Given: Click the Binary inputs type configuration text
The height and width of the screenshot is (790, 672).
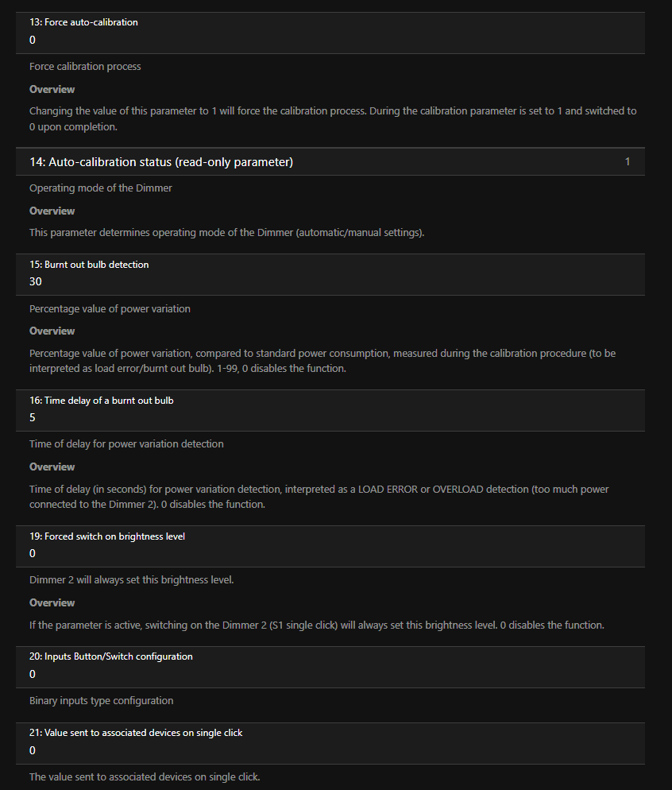Looking at the screenshot, I should [x=101, y=701].
